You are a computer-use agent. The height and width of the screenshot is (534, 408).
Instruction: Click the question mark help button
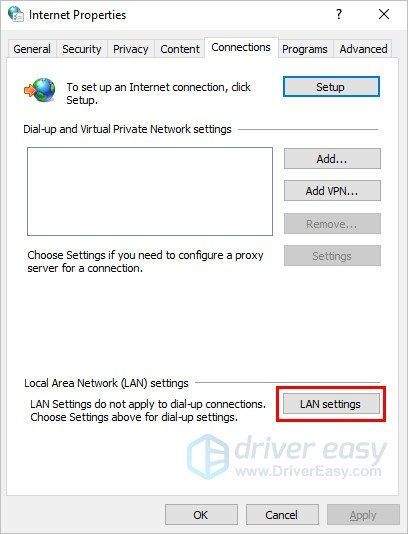pyautogui.click(x=339, y=14)
